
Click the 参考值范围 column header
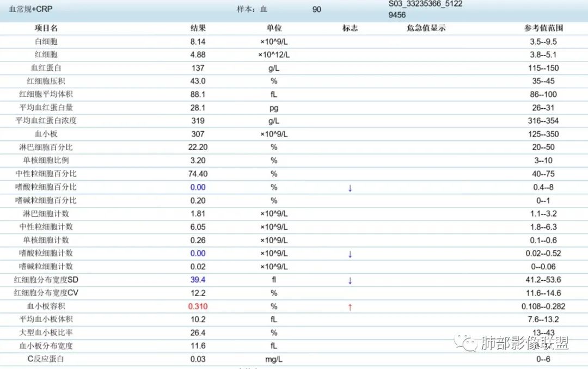(x=543, y=28)
